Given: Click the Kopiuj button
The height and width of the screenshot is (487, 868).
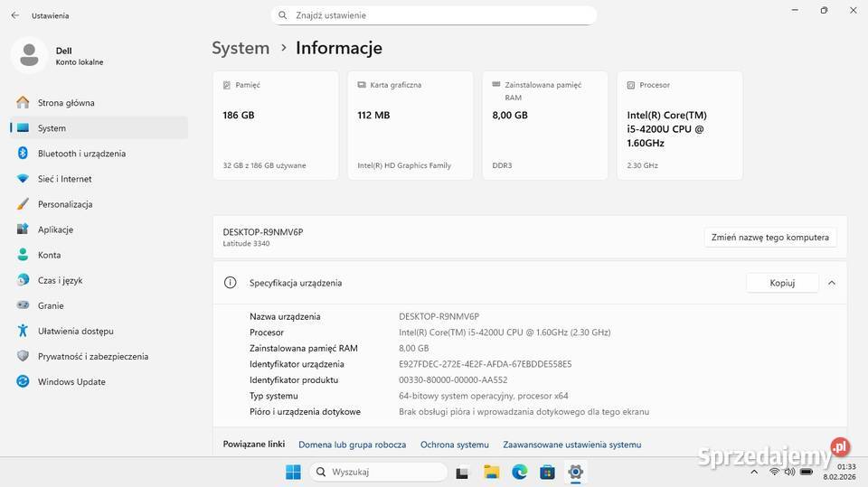Looking at the screenshot, I should click(x=782, y=283).
